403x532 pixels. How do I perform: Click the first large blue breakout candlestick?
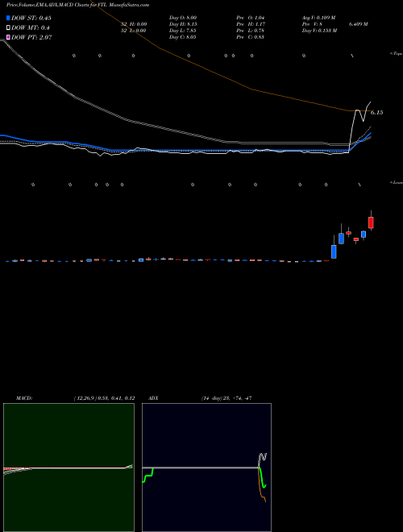[x=334, y=251]
